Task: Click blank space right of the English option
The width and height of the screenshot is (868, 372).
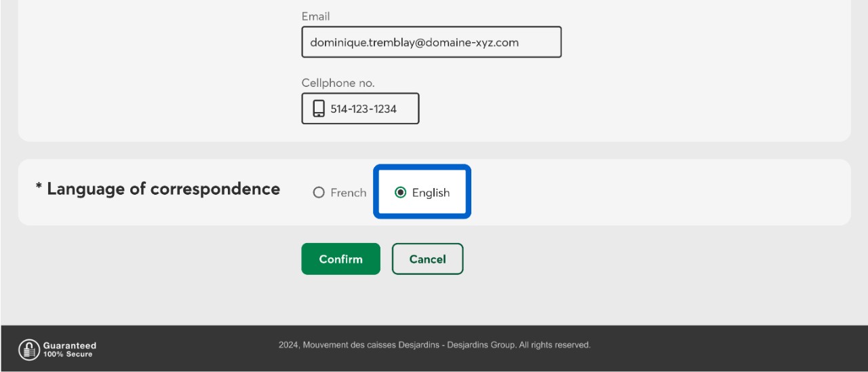Action: (x=644, y=193)
